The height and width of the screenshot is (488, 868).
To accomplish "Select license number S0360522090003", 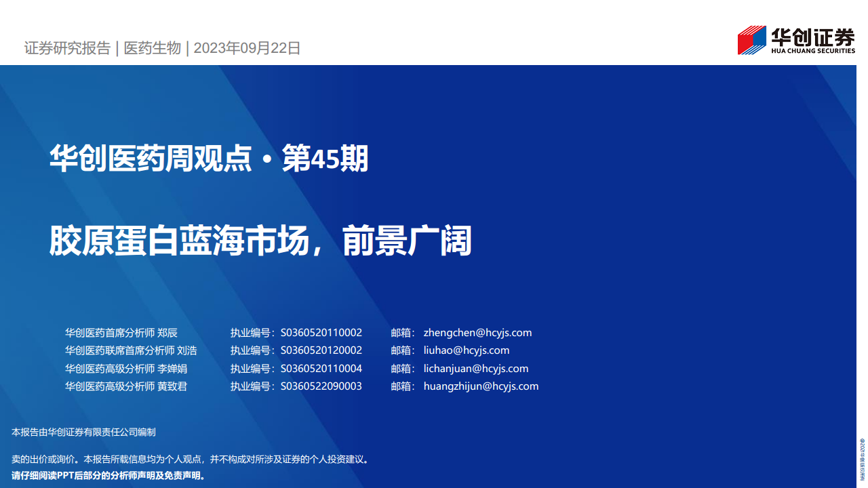I will (321, 386).
